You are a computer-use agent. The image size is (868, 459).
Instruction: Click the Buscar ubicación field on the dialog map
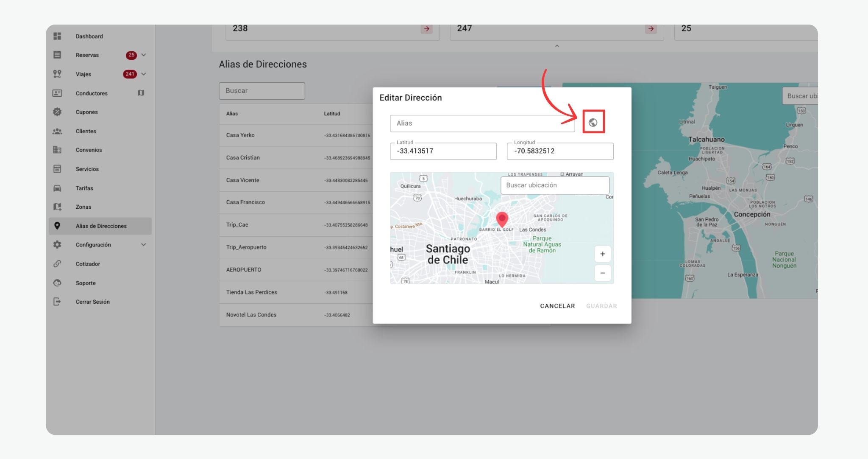[x=555, y=185]
